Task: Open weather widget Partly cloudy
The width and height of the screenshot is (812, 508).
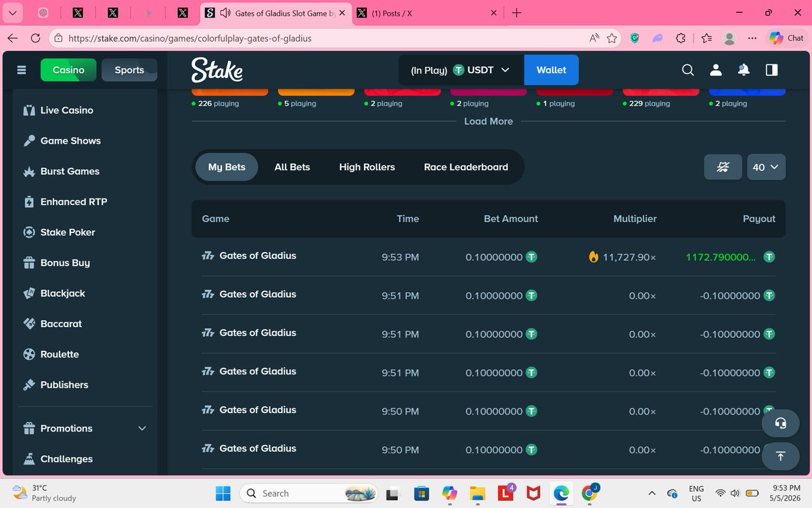Action: coord(45,492)
